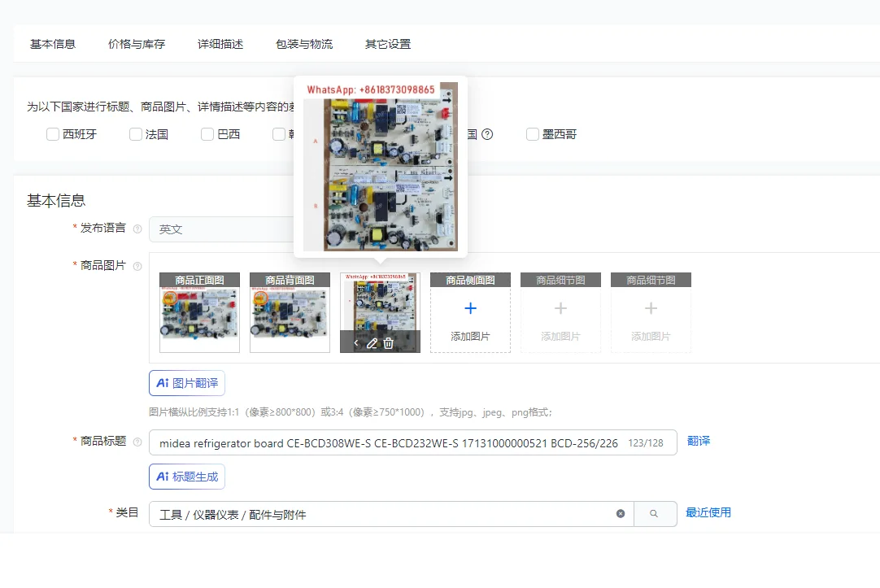
Task: Click the question mark icon next to 墨西哥 row
Action: pyautogui.click(x=486, y=134)
